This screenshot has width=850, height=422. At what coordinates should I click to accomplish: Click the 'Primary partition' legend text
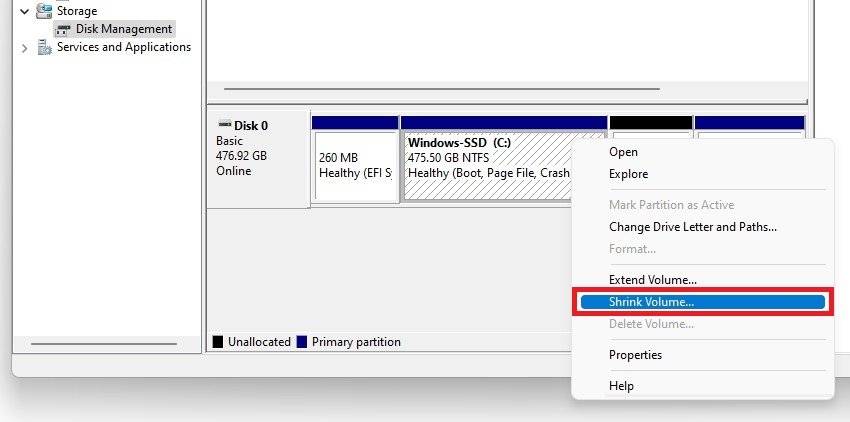356,342
